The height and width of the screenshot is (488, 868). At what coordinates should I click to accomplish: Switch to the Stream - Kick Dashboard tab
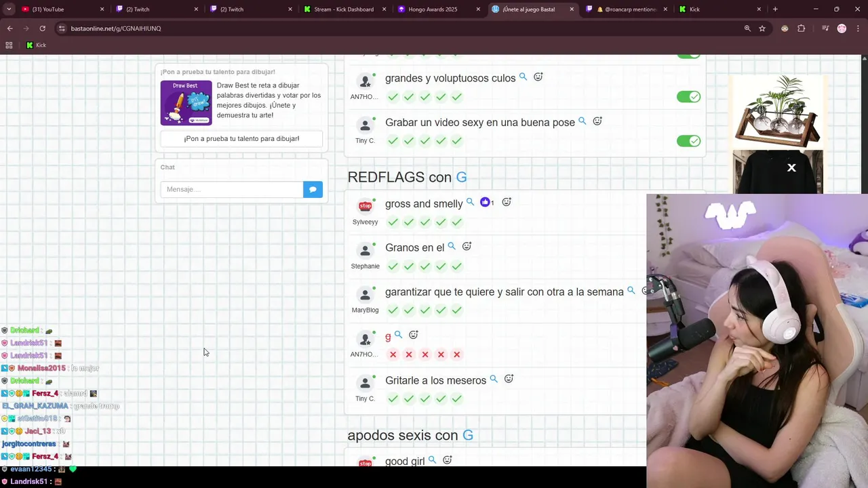pos(344,9)
